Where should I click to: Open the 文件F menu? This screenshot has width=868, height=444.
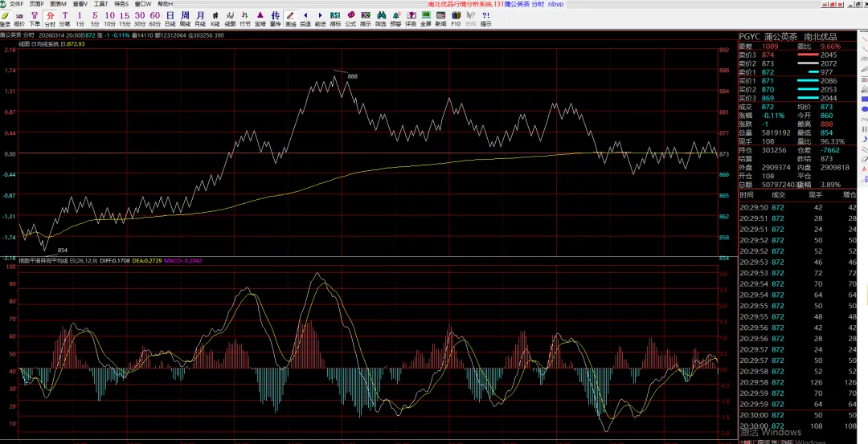[x=15, y=4]
